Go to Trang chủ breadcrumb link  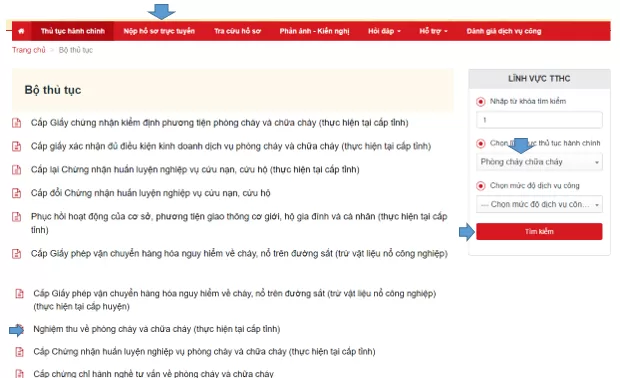tap(28, 50)
